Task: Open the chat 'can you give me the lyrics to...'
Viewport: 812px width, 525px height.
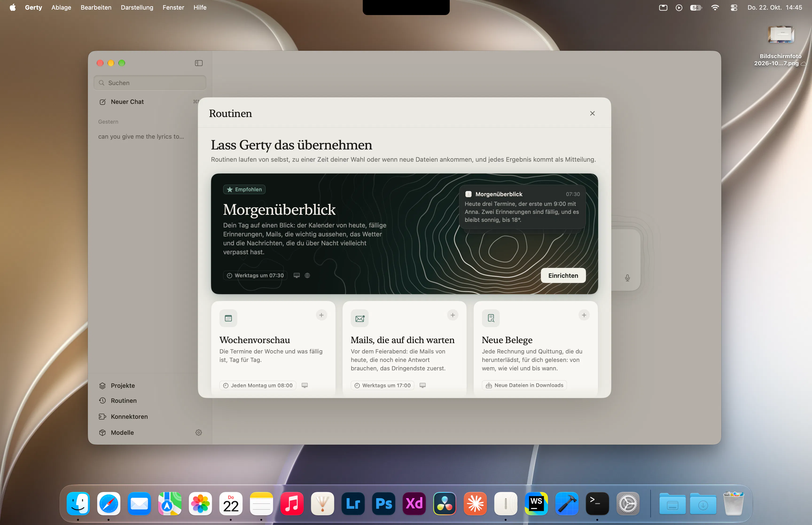Action: tap(141, 136)
